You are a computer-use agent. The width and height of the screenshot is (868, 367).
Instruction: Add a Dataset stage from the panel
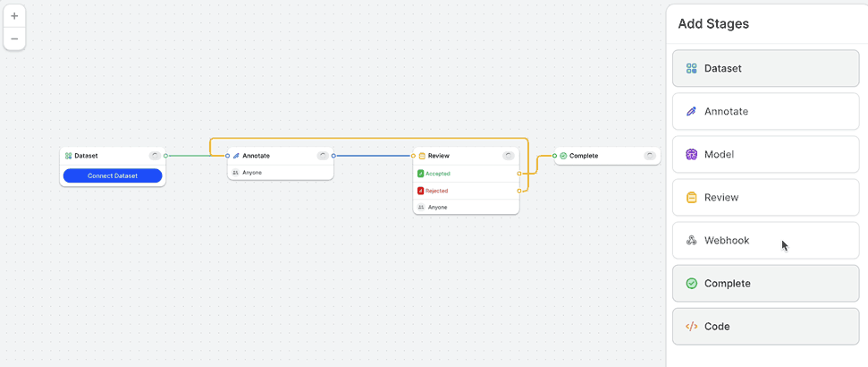coord(765,69)
